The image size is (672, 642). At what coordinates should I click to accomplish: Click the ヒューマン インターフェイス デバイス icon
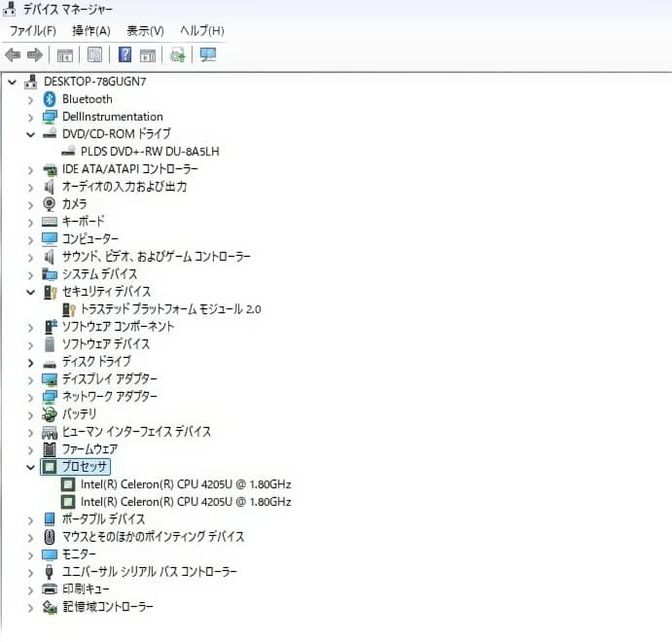pos(50,432)
